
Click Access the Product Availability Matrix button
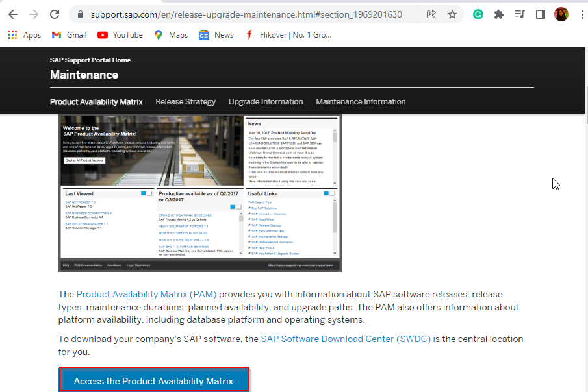click(x=154, y=380)
